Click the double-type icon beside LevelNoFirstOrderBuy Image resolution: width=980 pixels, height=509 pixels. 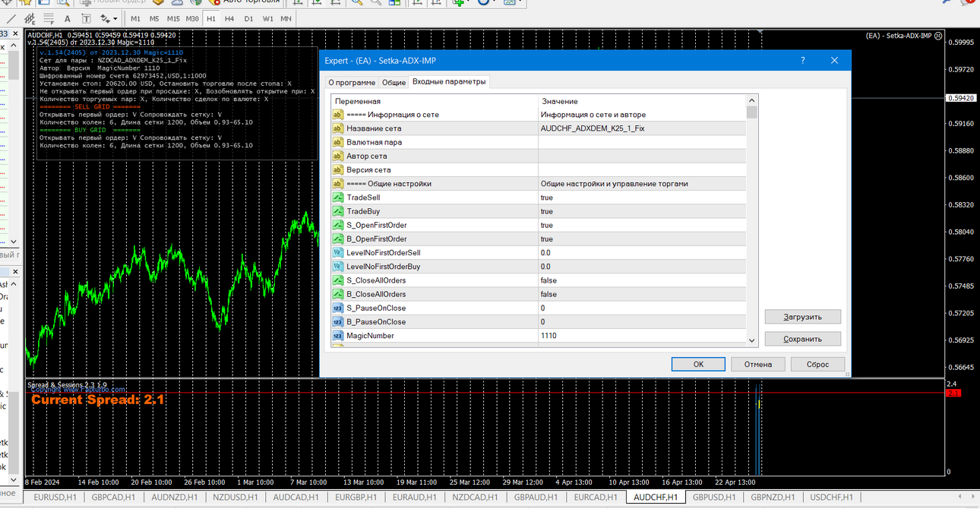pos(338,267)
